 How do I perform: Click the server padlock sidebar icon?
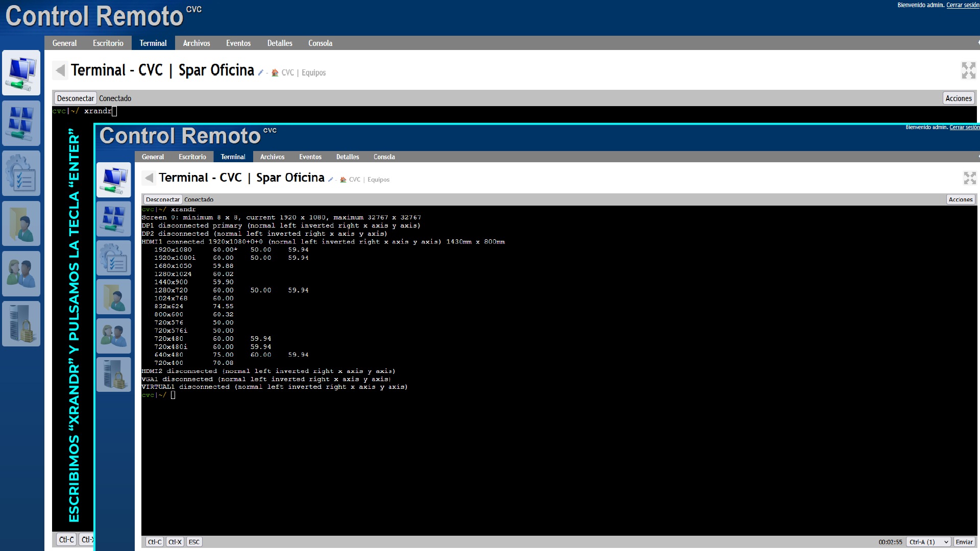point(21,323)
